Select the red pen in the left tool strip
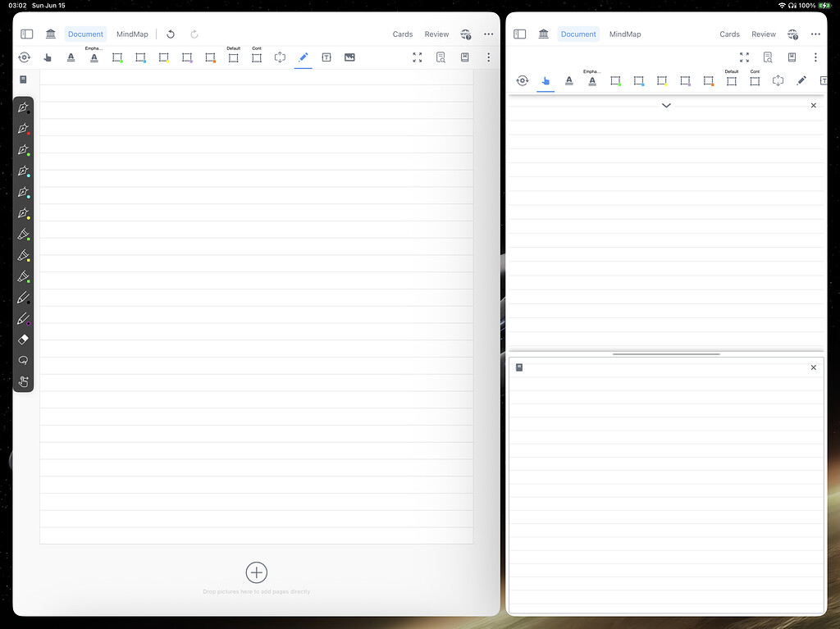 click(24, 129)
